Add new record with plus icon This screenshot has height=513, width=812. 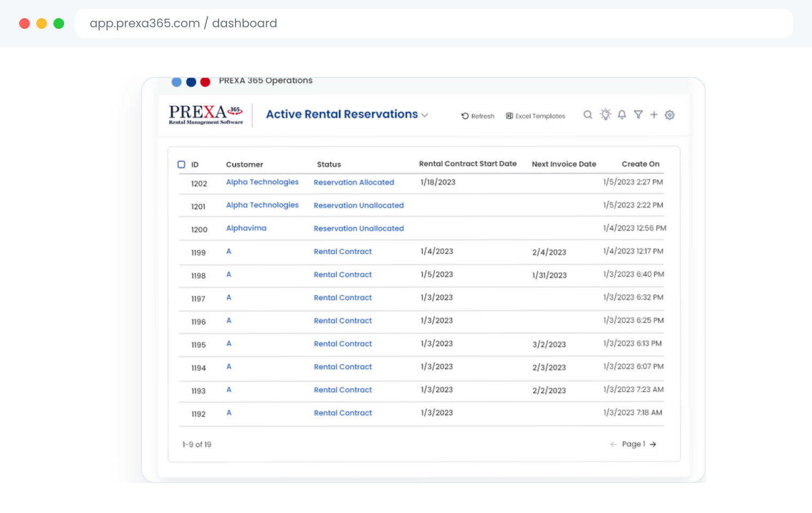coord(654,115)
